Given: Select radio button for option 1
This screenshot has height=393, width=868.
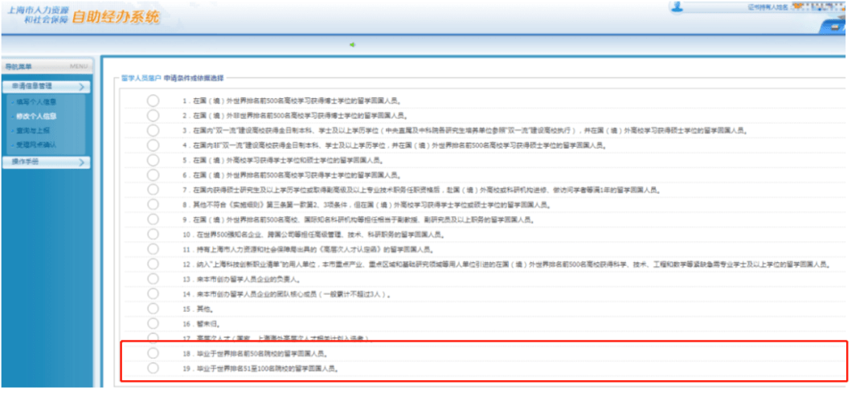Looking at the screenshot, I should [x=154, y=100].
